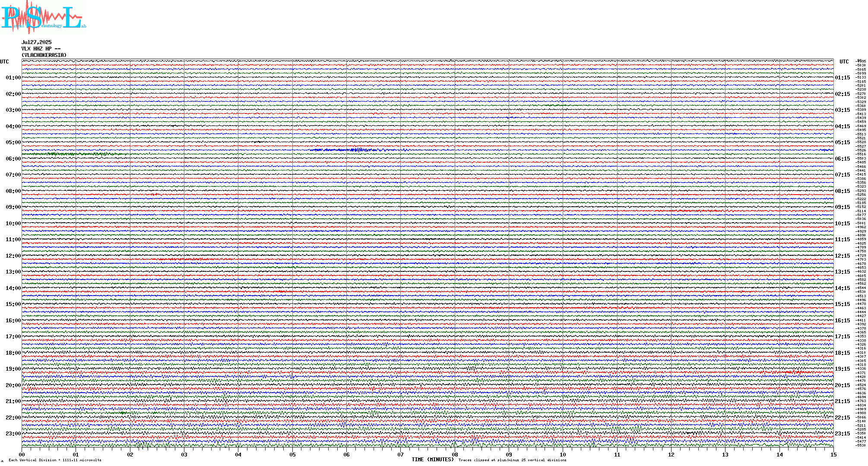Screen dimensions: 868x466
Task: Click the 04:00 hour label
Action: coord(13,126)
